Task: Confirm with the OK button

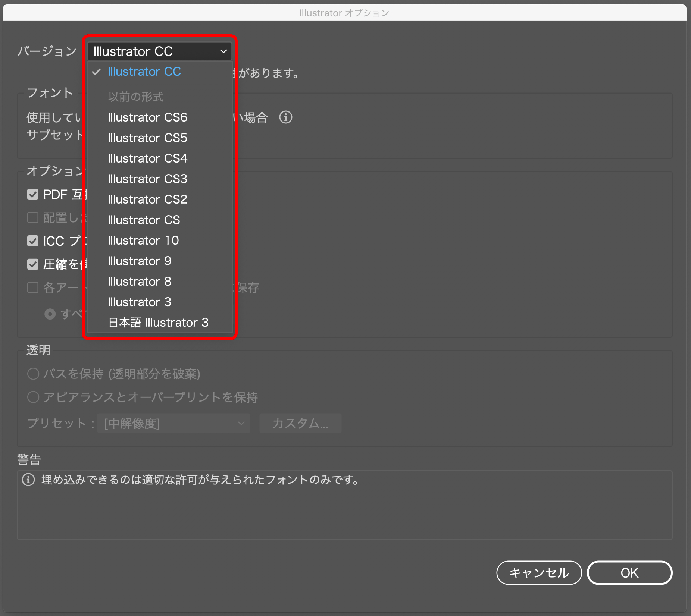Action: point(630,573)
